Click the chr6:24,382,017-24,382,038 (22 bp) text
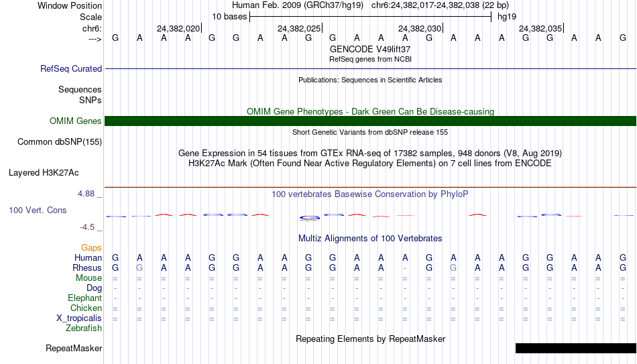The height and width of the screenshot is (364, 637). coord(440,5)
